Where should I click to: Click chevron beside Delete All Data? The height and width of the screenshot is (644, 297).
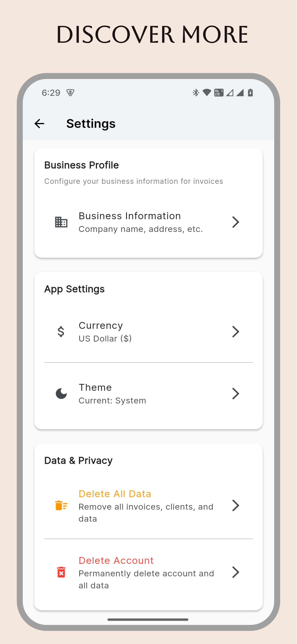pos(236,506)
